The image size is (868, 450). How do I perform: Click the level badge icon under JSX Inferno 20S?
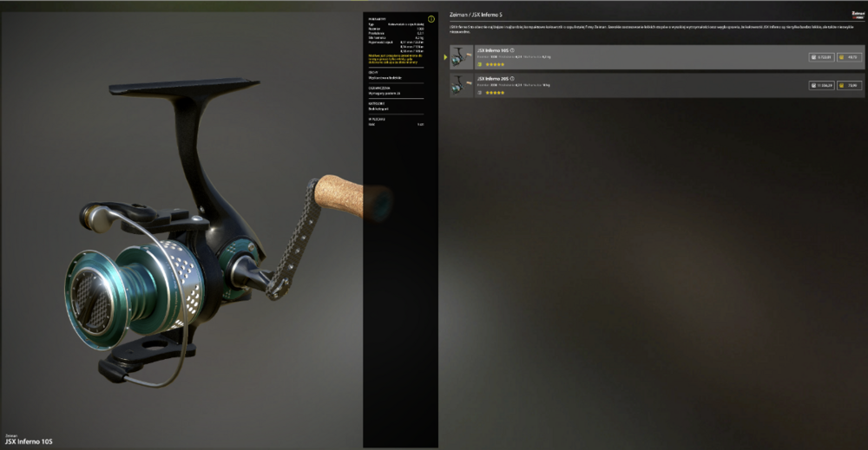click(x=480, y=92)
